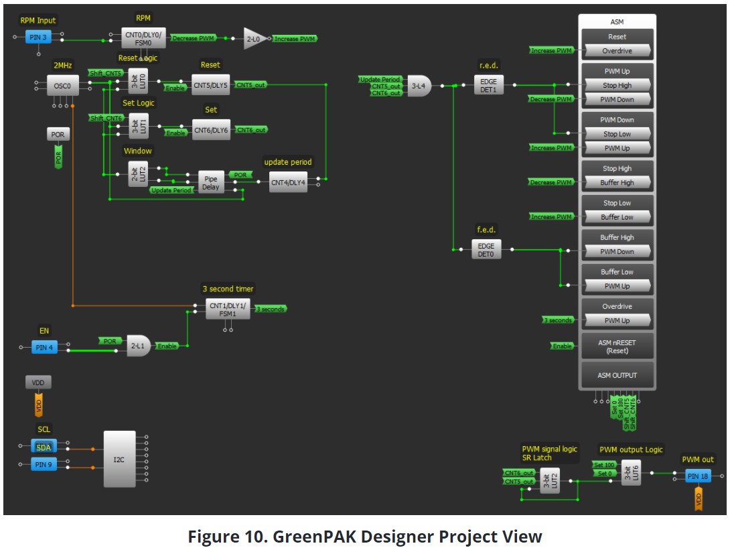Select the Pipe Delay block

click(x=211, y=182)
